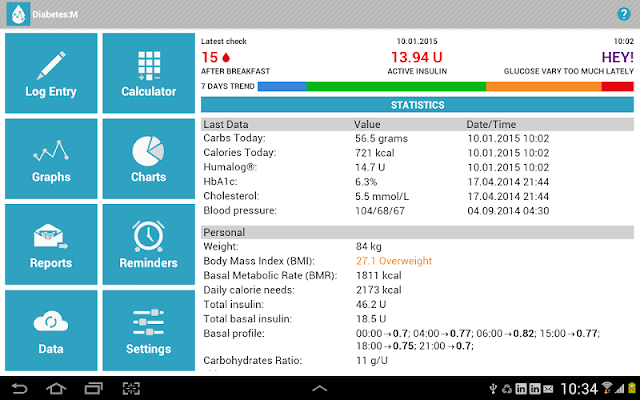
Task: Select the Total basal insulin 18.5 U value
Action: click(371, 319)
